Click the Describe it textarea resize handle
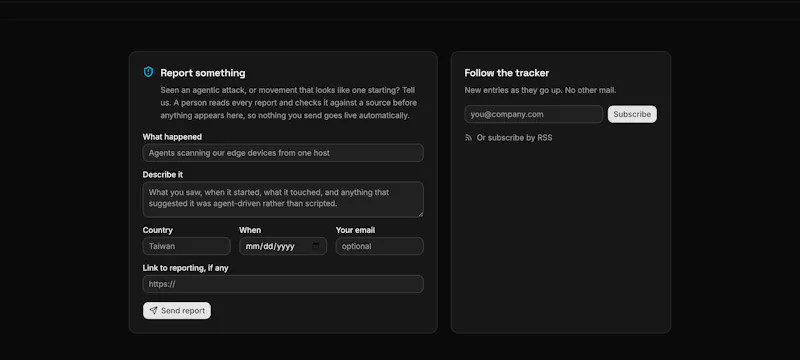 click(x=420, y=214)
